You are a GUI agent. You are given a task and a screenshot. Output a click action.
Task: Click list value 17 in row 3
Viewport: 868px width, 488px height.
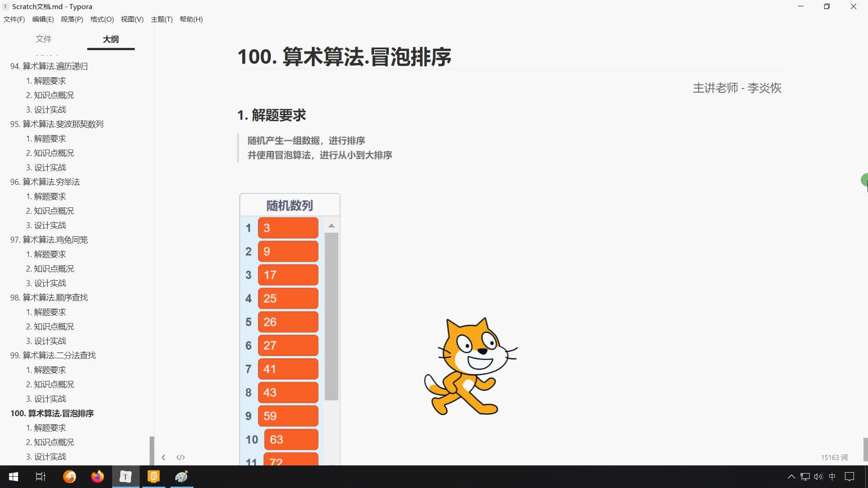pos(288,275)
